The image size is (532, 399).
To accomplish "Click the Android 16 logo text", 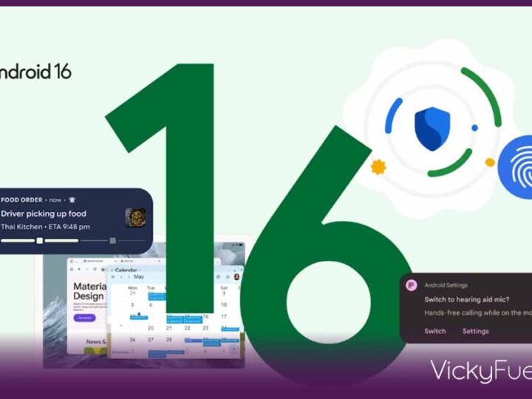I will coord(35,72).
